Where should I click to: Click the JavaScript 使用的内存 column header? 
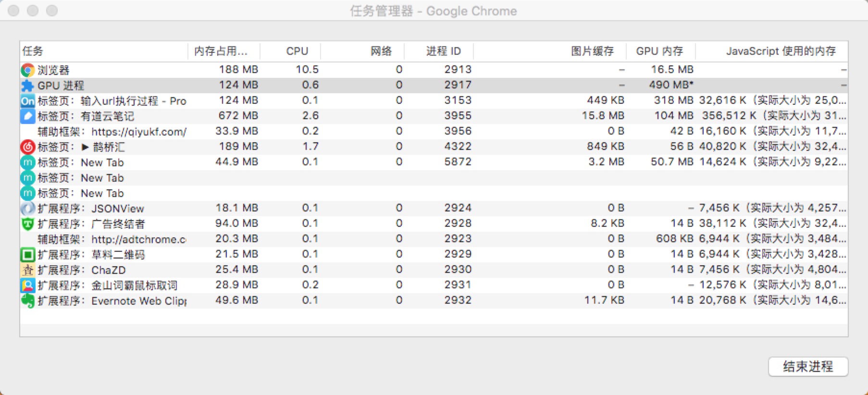coord(781,51)
